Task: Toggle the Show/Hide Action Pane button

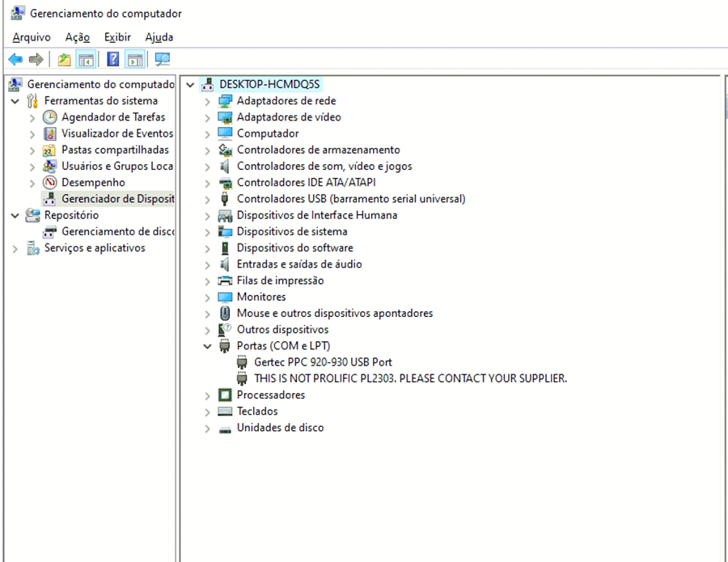Action: click(x=134, y=59)
